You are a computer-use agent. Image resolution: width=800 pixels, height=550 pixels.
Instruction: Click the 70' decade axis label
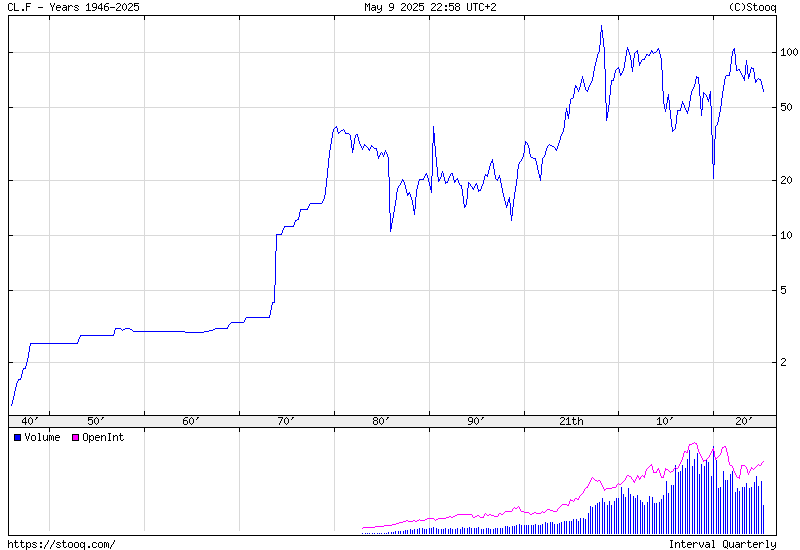point(286,421)
